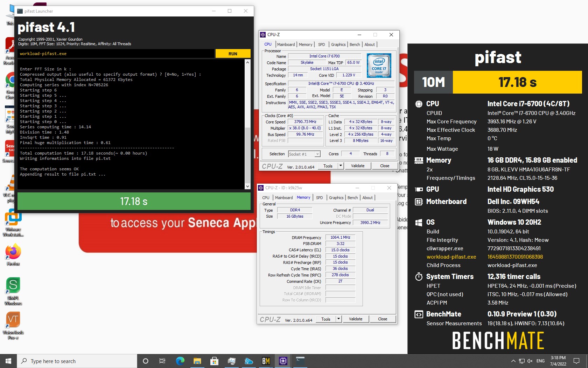
Task: Click the GPU card icon in BenchMate panel
Action: pyautogui.click(x=419, y=189)
